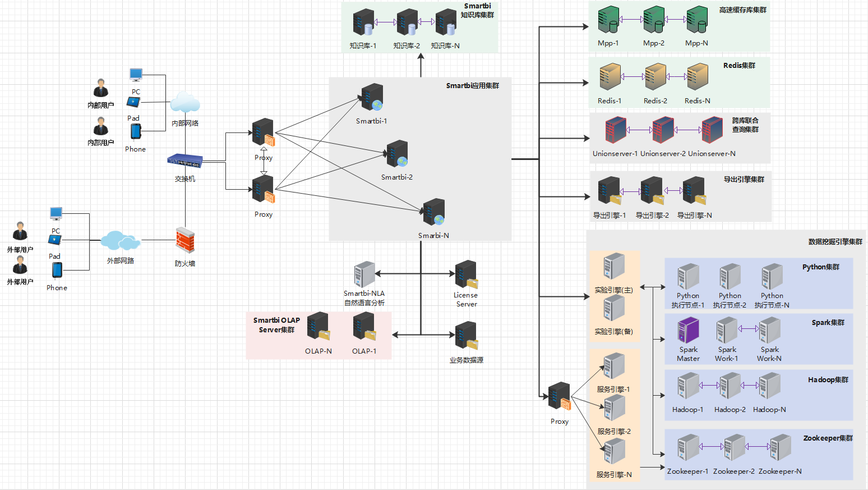Select the Zookeeper-2 server icon
Image resolution: width=868 pixels, height=490 pixels.
tap(735, 448)
